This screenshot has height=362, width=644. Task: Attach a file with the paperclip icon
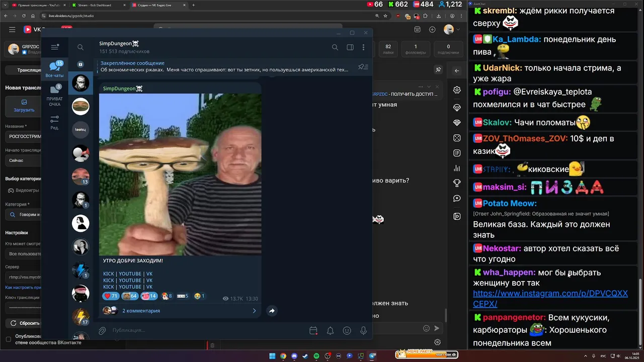point(102,330)
